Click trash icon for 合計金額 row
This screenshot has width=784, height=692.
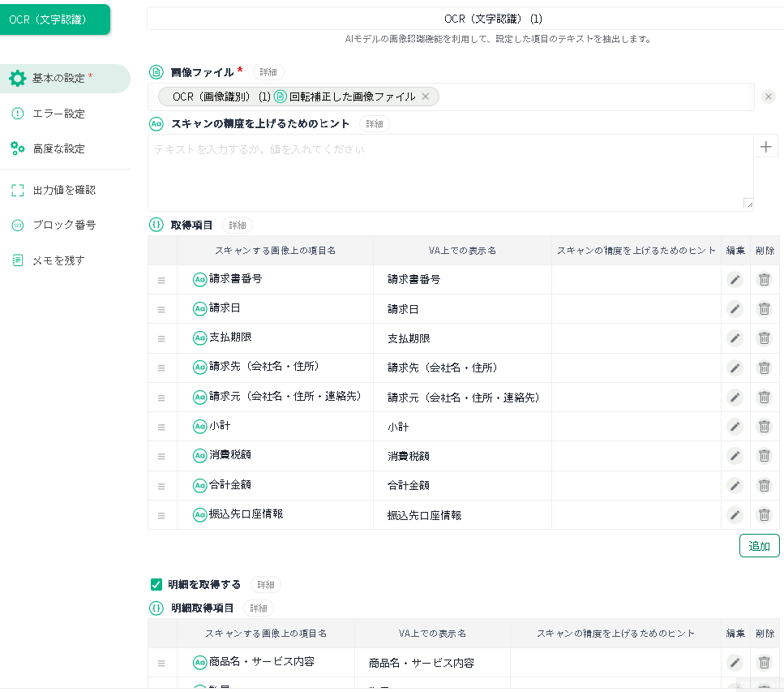(764, 485)
